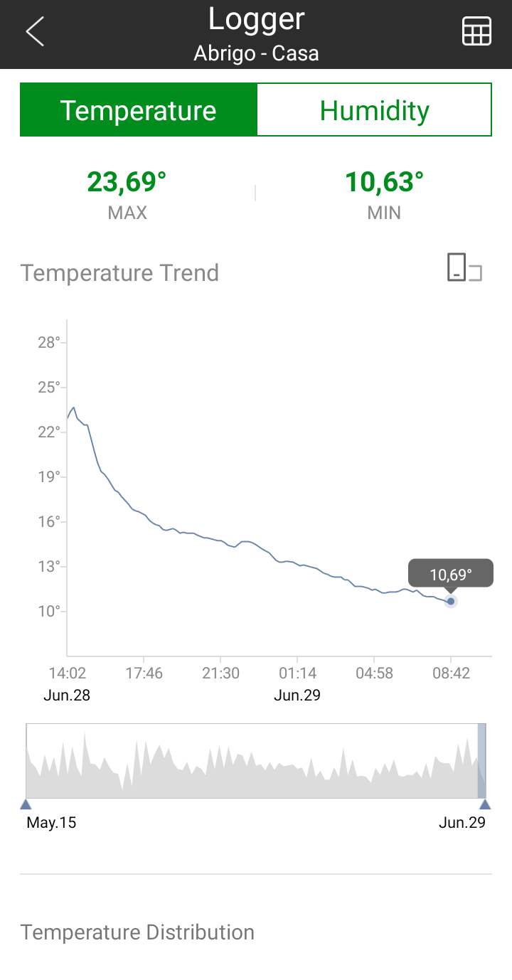512x980 pixels.
Task: Select the highlighted range window in overview chart
Action: point(481,761)
